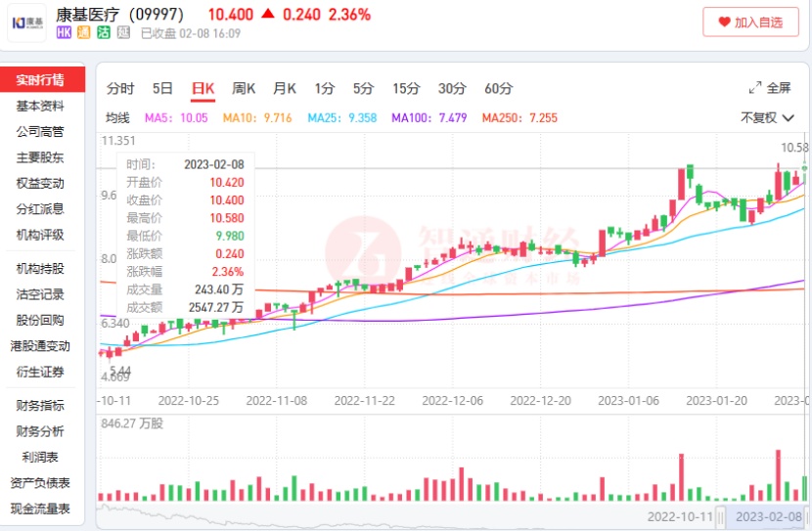Select the 周K weekly candlestick tab

click(244, 88)
